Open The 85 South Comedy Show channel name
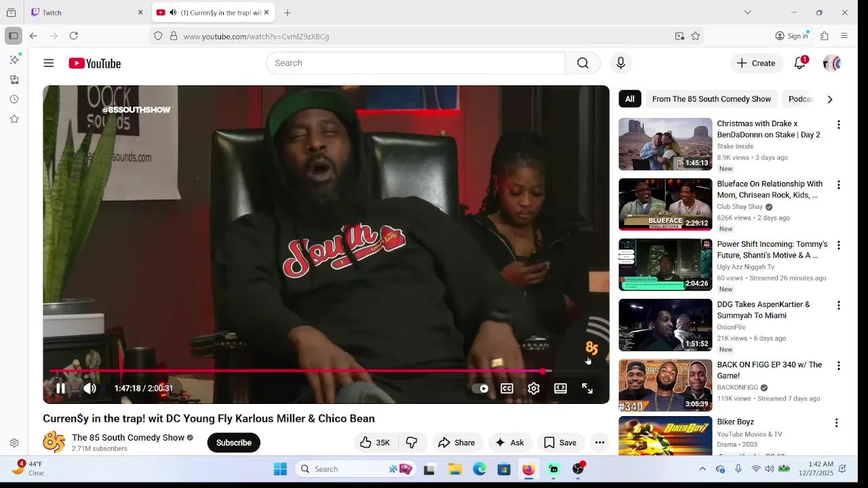The height and width of the screenshot is (488, 868). tap(128, 438)
